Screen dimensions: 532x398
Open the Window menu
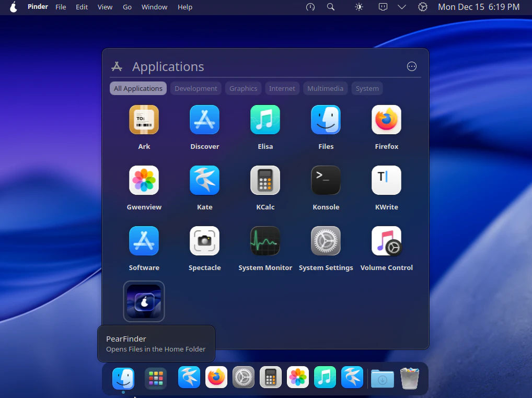pyautogui.click(x=154, y=7)
